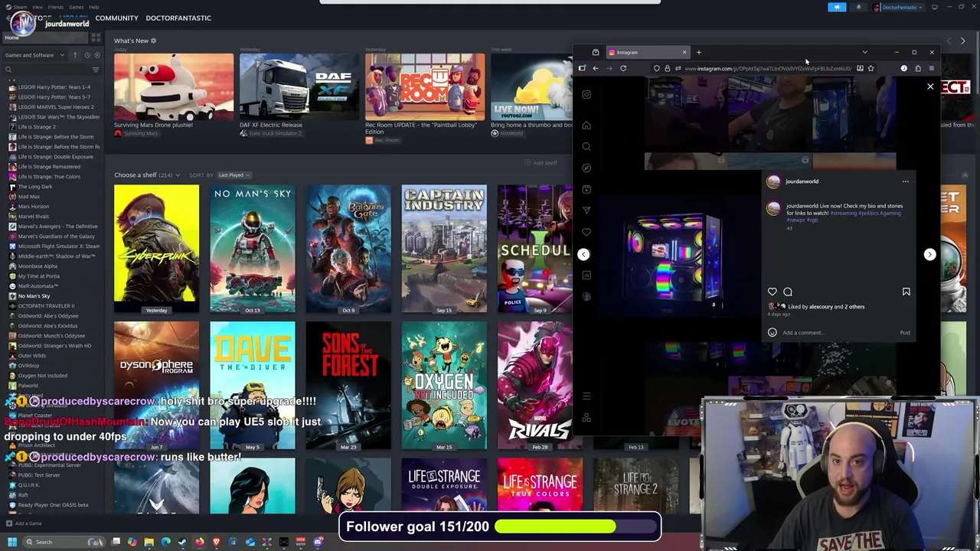Screen dimensions: 980x551
Task: Open the Help menu in Steam
Action: coord(93,7)
